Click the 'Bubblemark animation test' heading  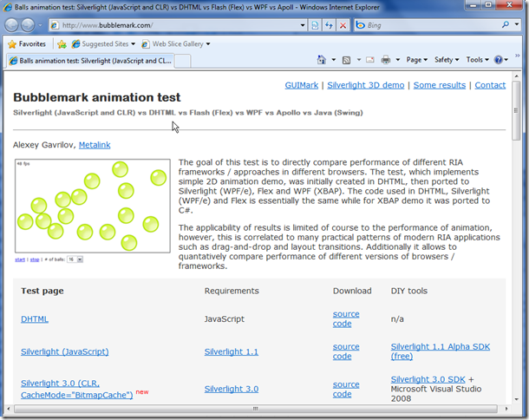point(97,97)
